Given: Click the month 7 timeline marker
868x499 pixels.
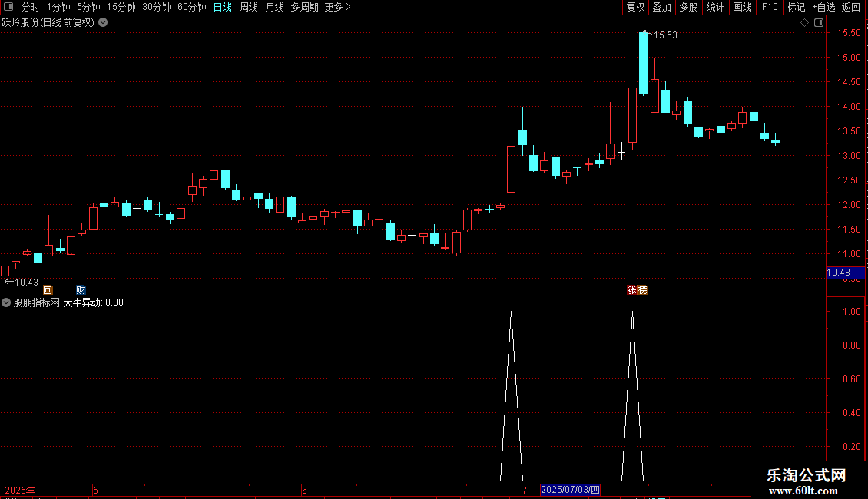Looking at the screenshot, I should pyautogui.click(x=524, y=490).
